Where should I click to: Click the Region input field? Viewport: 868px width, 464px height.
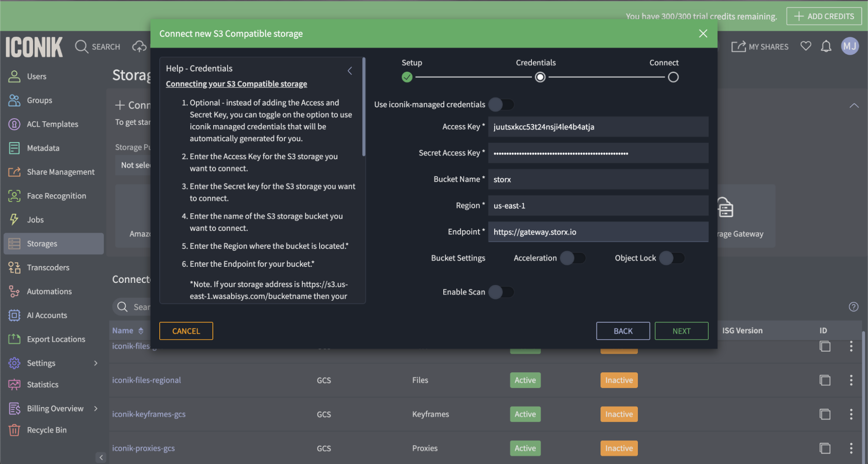[598, 205]
